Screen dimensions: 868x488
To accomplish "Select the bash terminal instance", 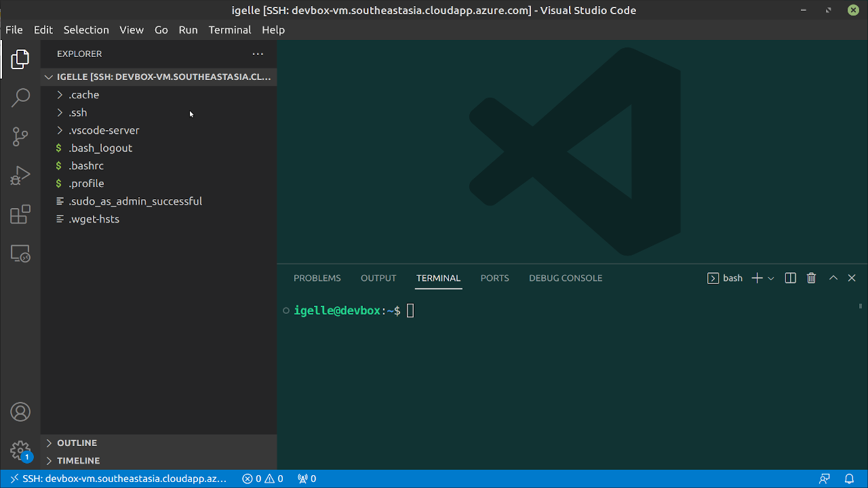I will 725,278.
